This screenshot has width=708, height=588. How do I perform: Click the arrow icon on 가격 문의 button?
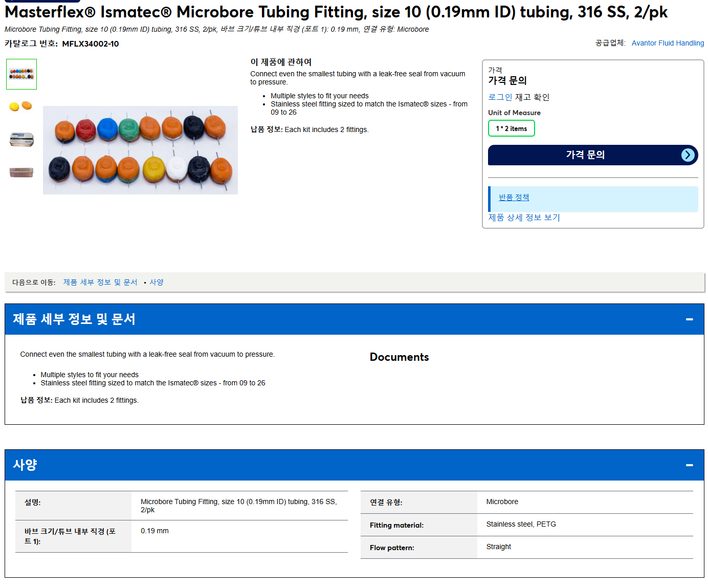click(x=688, y=155)
